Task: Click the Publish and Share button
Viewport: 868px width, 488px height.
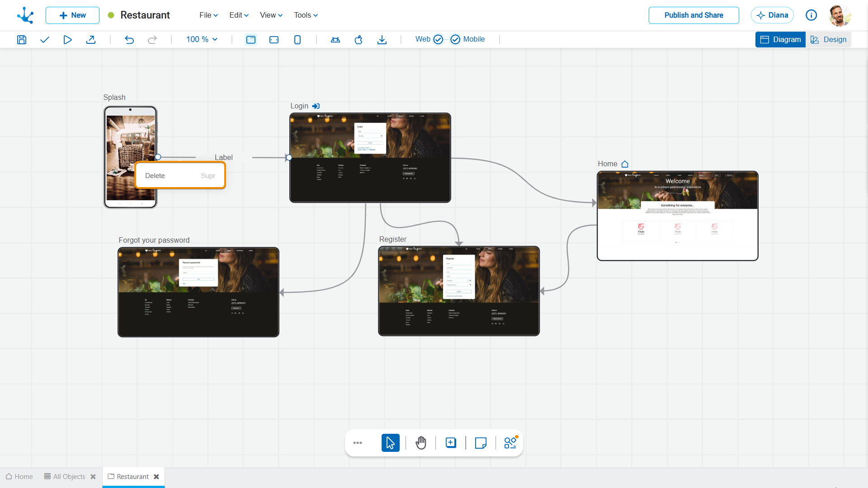Action: (694, 15)
